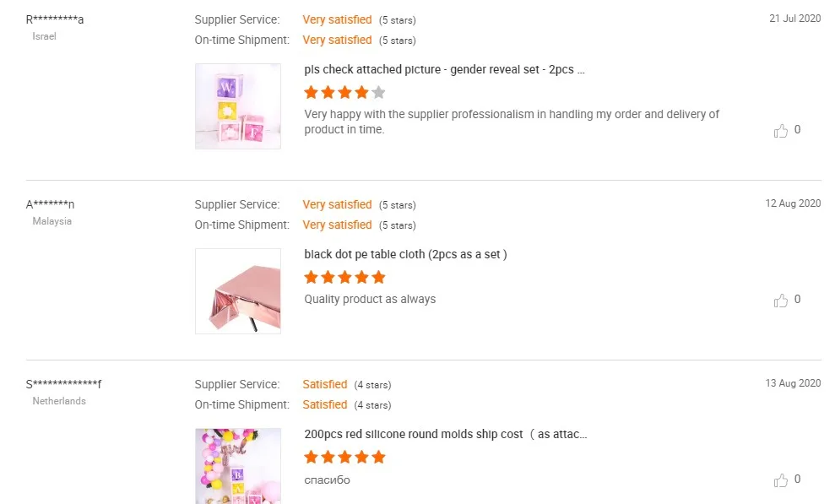The height and width of the screenshot is (504, 835).
Task: Click the black dot pe table cloth title
Action: (x=405, y=254)
